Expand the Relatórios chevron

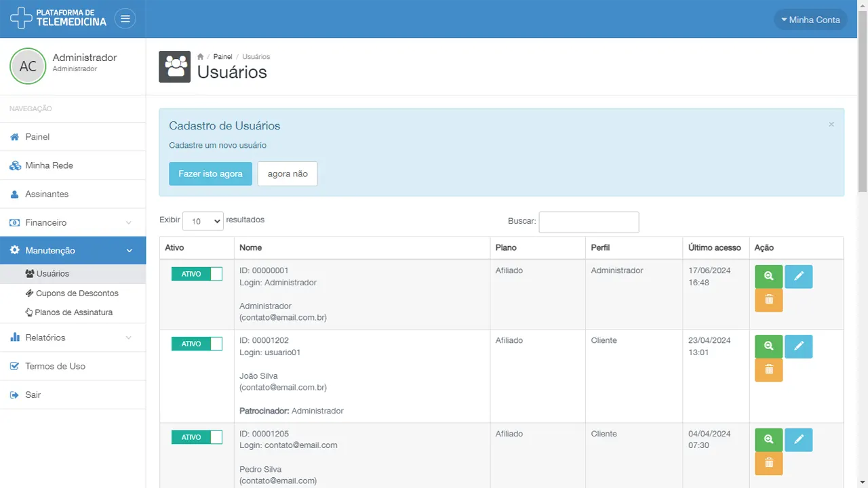pyautogui.click(x=129, y=338)
